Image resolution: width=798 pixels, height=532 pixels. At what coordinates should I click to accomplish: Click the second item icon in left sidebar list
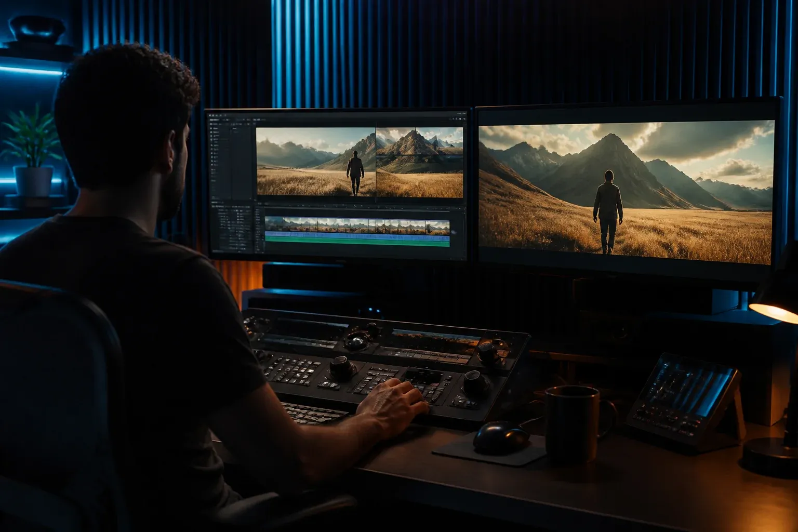point(211,132)
